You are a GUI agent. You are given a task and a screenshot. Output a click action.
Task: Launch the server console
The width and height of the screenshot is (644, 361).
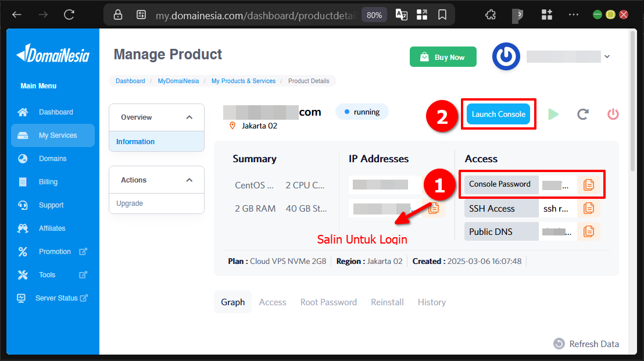pyautogui.click(x=498, y=114)
